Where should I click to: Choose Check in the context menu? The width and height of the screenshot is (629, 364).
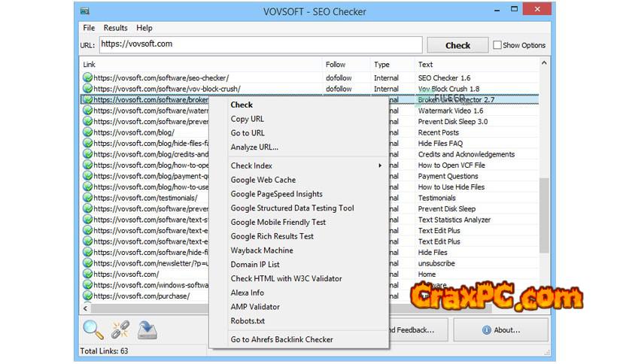242,105
